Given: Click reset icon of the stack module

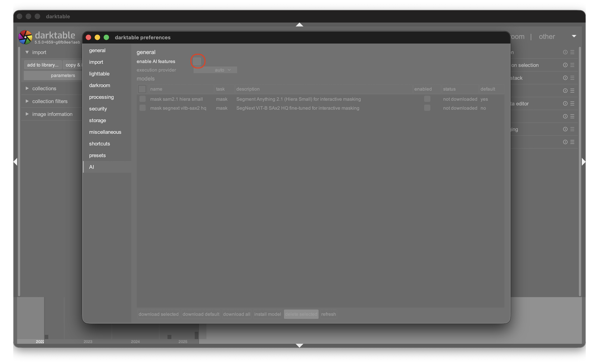Looking at the screenshot, I should 565,78.
